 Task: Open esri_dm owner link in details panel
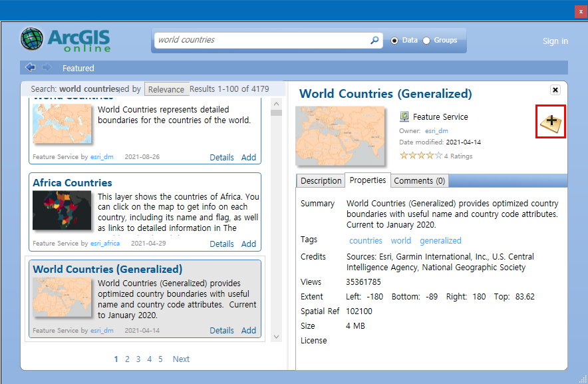[x=436, y=131]
